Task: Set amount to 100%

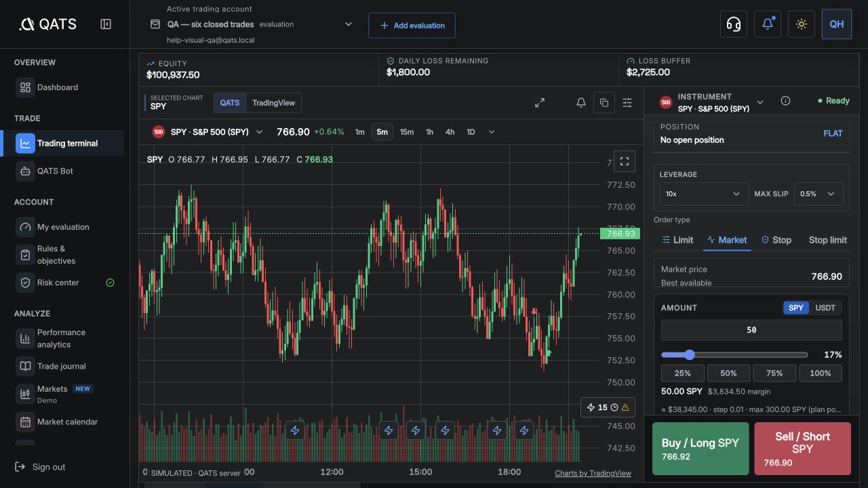Action: click(x=821, y=373)
